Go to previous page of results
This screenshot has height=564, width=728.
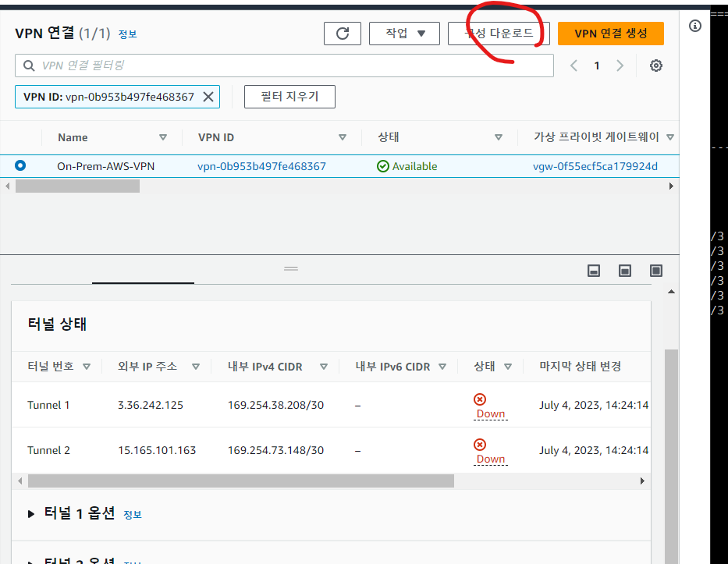574,66
